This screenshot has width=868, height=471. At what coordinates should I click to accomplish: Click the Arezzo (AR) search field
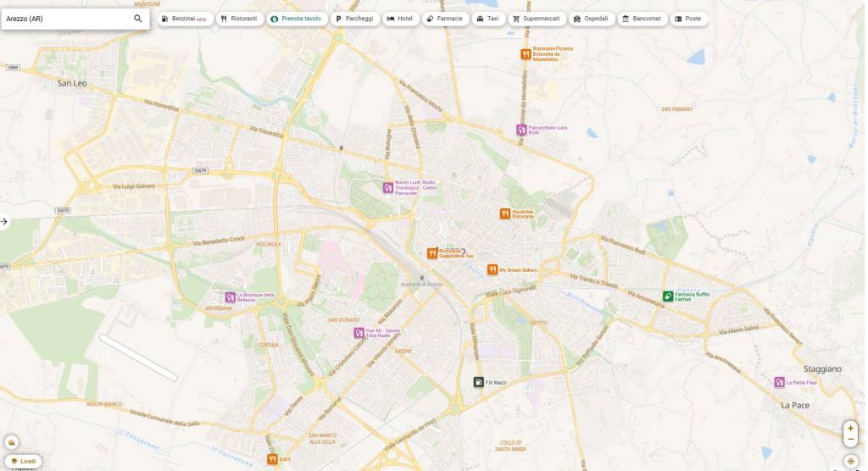pos(66,19)
